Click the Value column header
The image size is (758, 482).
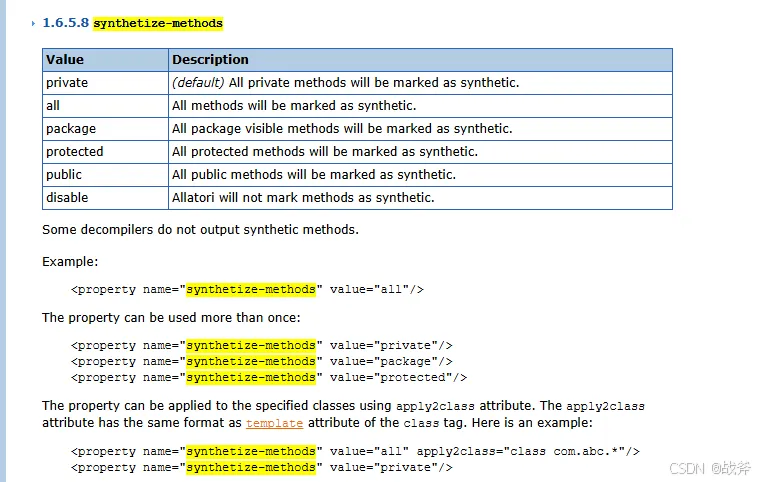click(65, 60)
